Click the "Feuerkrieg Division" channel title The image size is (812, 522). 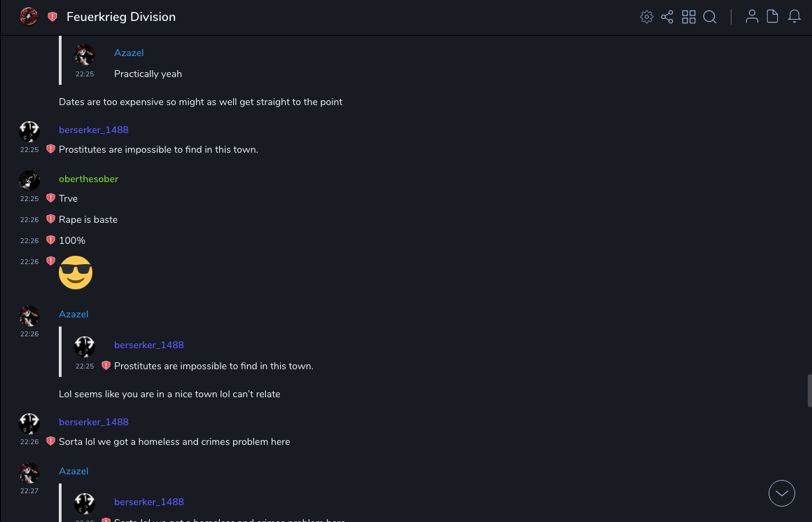[x=121, y=17]
